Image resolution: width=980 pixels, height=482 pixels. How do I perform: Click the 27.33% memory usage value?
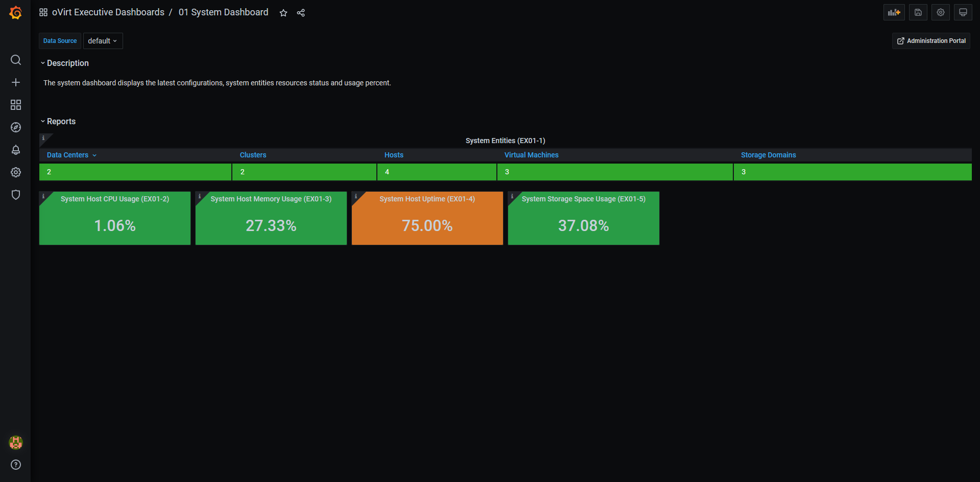coord(271,225)
